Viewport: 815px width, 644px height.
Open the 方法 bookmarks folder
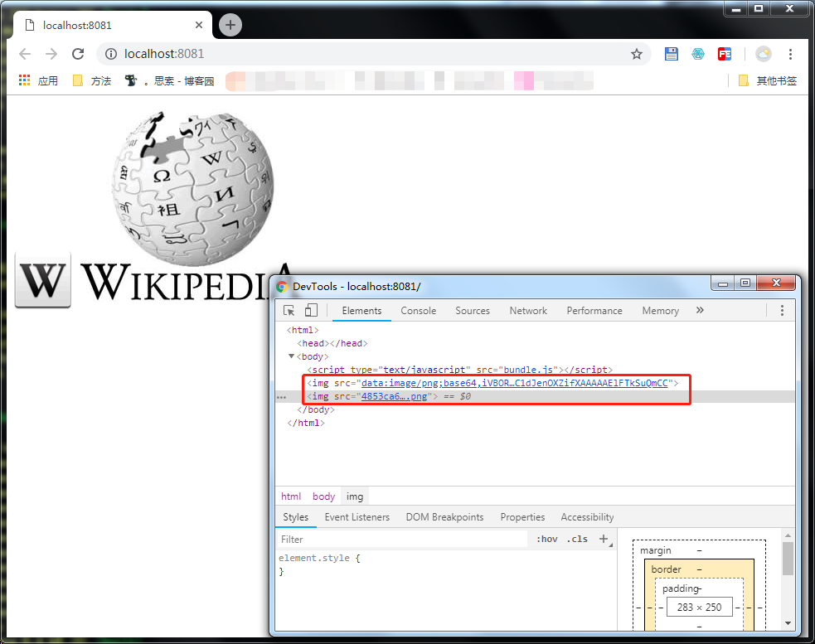92,80
